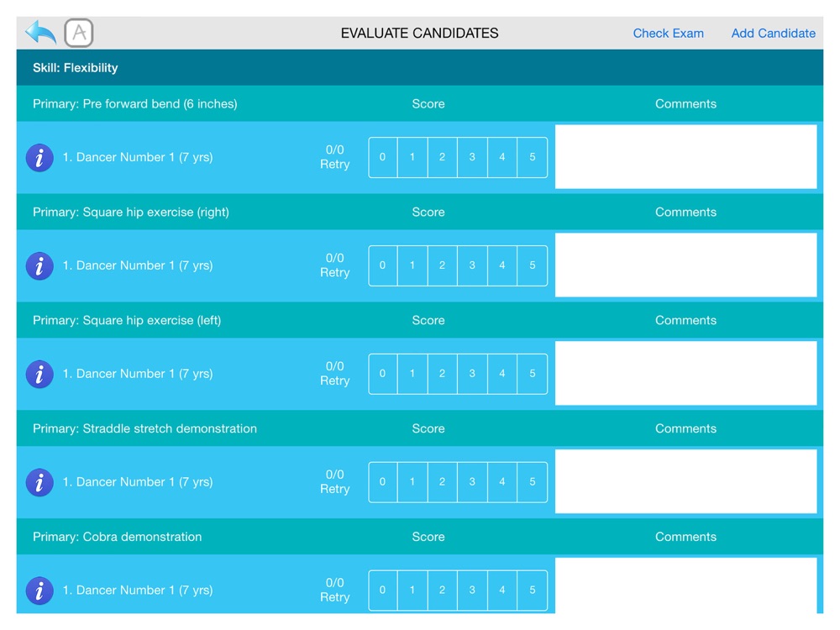
Task: Open info icon in Square hip (left) row
Action: point(39,374)
